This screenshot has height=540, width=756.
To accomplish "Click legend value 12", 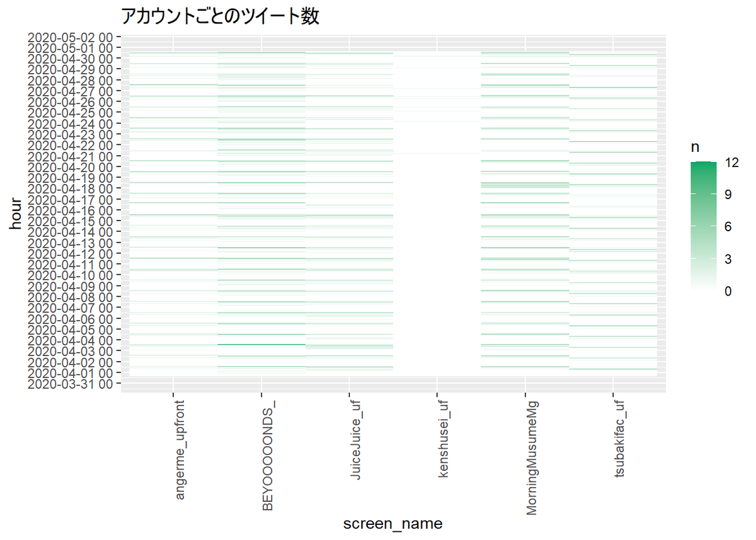I will [x=730, y=163].
